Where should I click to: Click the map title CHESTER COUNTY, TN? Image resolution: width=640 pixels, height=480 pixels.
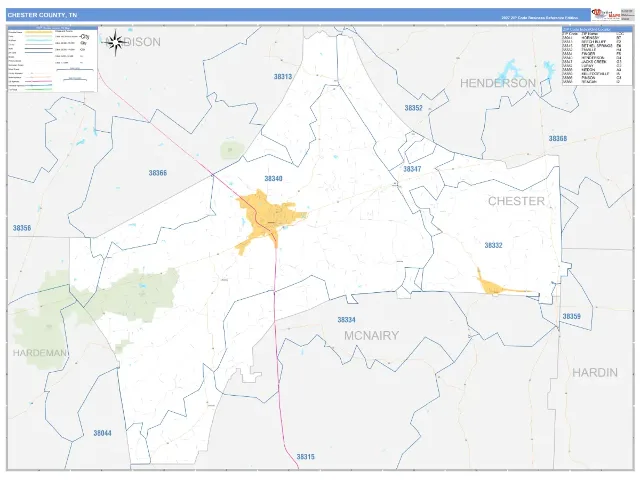click(42, 15)
